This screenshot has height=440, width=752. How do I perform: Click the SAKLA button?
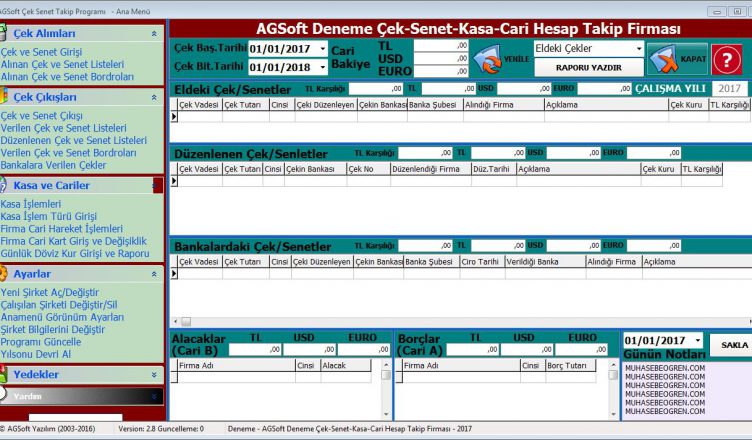[x=732, y=345]
